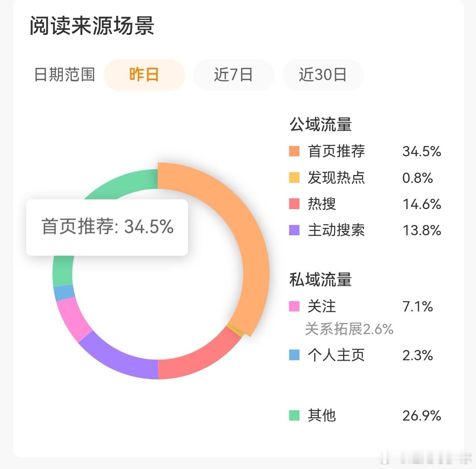Click the orange 首页推荐 legend swatch
Image resolution: width=476 pixels, height=469 pixels.
(294, 151)
